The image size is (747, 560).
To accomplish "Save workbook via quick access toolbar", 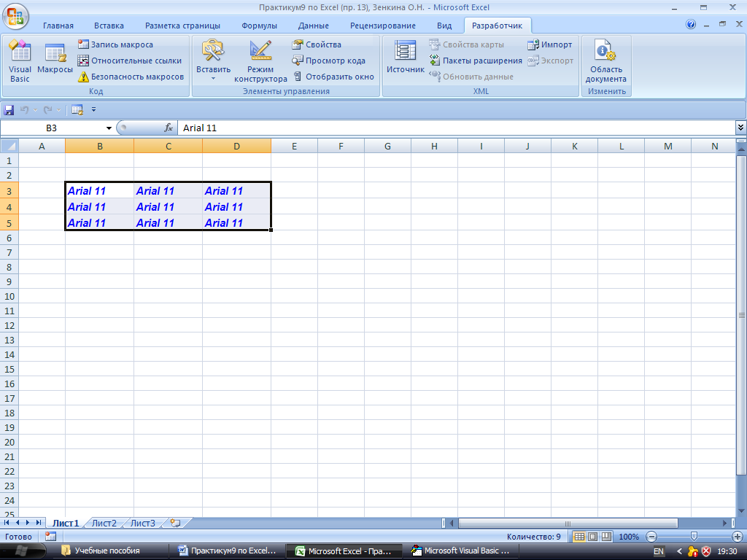I will pos(9,110).
